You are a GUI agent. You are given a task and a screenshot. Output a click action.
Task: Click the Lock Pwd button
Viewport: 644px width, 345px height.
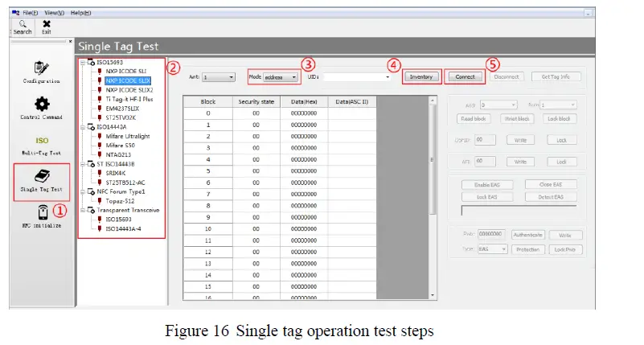coord(565,249)
